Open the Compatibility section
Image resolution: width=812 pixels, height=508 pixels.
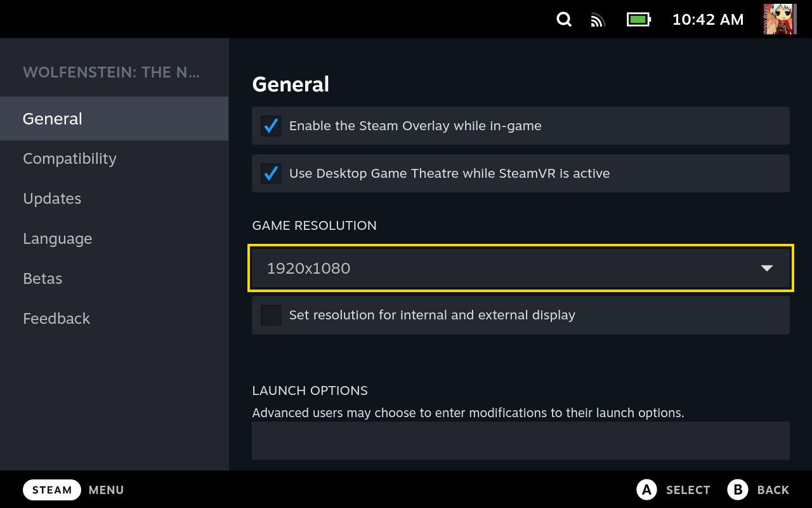70,159
